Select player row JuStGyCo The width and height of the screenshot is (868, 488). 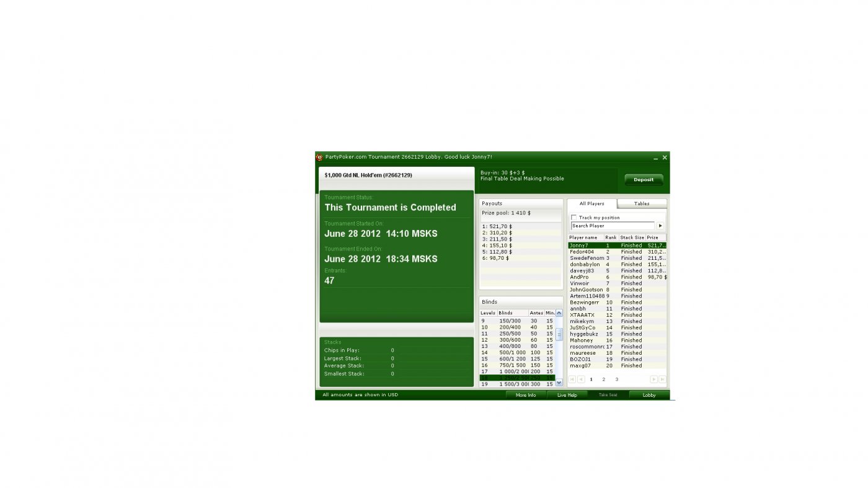(618, 328)
